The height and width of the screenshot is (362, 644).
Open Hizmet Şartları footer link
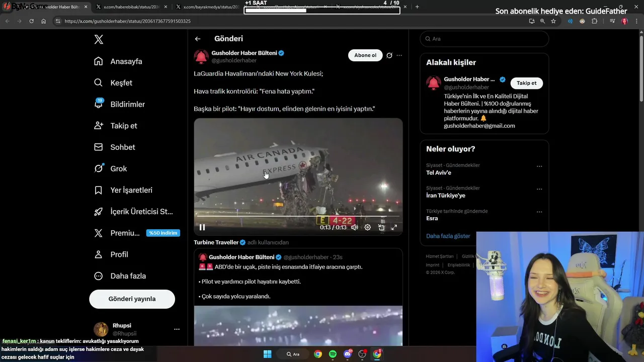click(439, 256)
